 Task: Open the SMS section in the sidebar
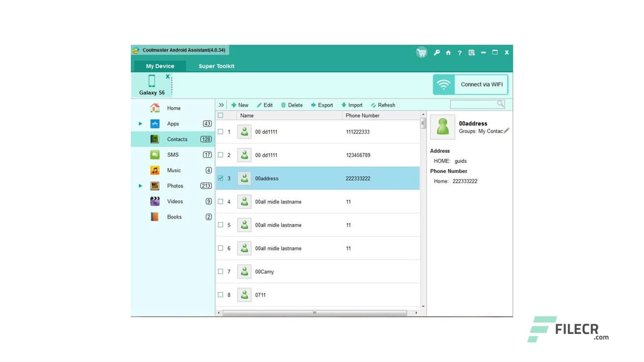pyautogui.click(x=173, y=154)
